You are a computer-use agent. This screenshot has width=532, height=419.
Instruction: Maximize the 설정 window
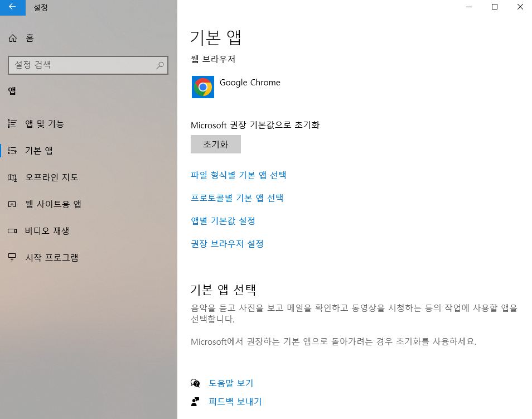[495, 7]
